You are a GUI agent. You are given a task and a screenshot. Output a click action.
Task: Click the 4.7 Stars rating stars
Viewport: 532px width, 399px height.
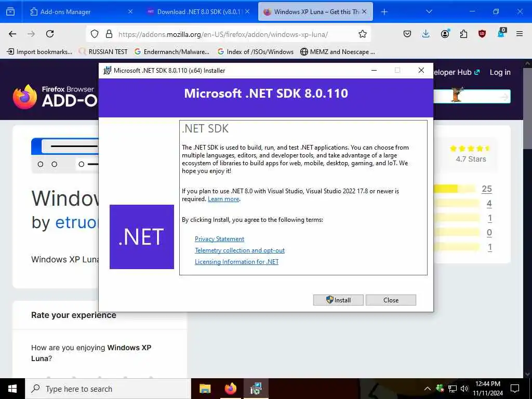point(470,148)
